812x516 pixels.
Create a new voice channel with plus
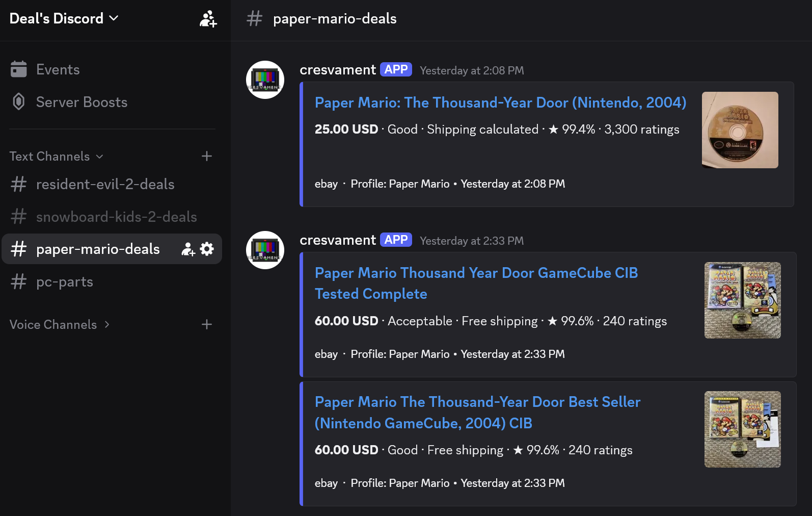tap(207, 324)
